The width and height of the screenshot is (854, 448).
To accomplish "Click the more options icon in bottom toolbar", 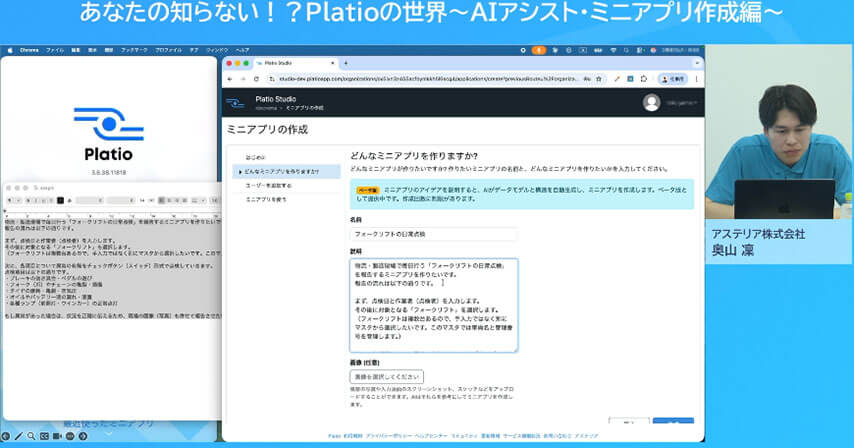I will click(70, 437).
